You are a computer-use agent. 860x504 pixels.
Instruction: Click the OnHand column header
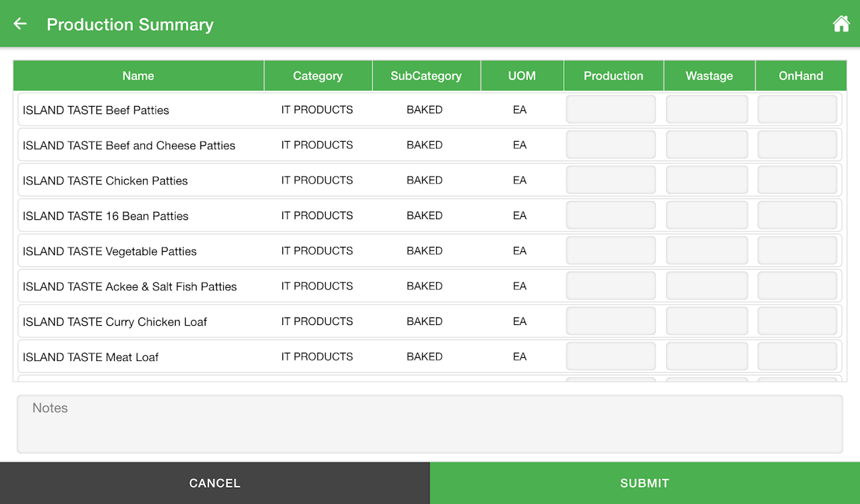click(801, 76)
